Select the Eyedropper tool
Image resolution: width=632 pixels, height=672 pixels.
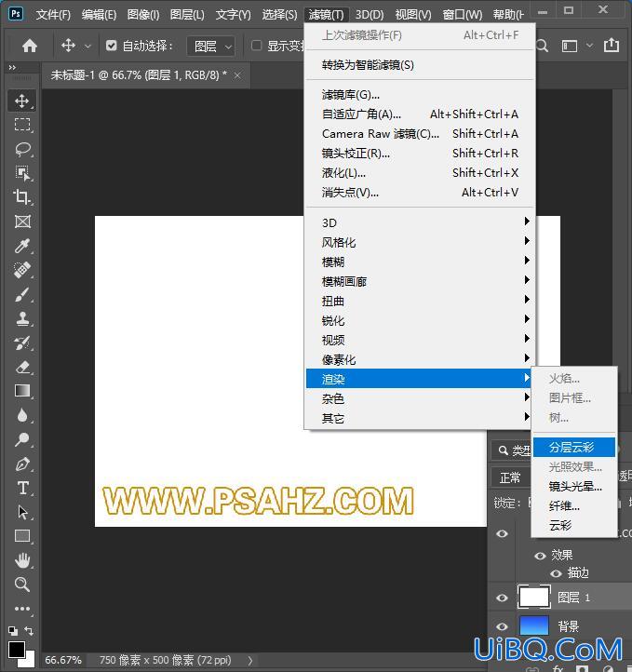[x=21, y=246]
